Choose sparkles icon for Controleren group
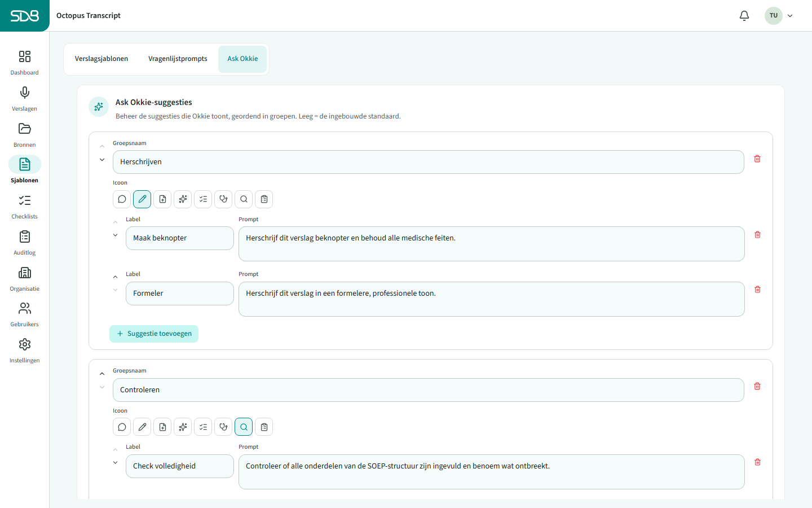The width and height of the screenshot is (812, 508). point(183,427)
